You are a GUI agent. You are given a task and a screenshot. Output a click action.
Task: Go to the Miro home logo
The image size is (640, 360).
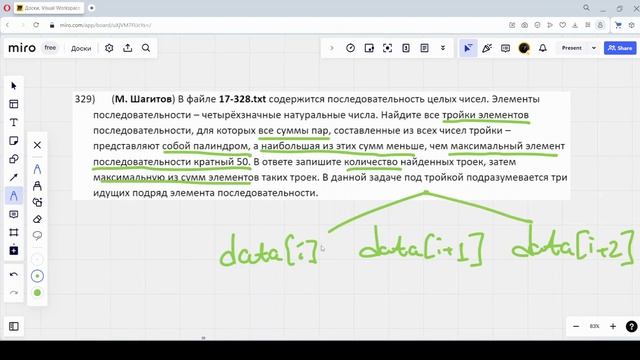[x=22, y=48]
